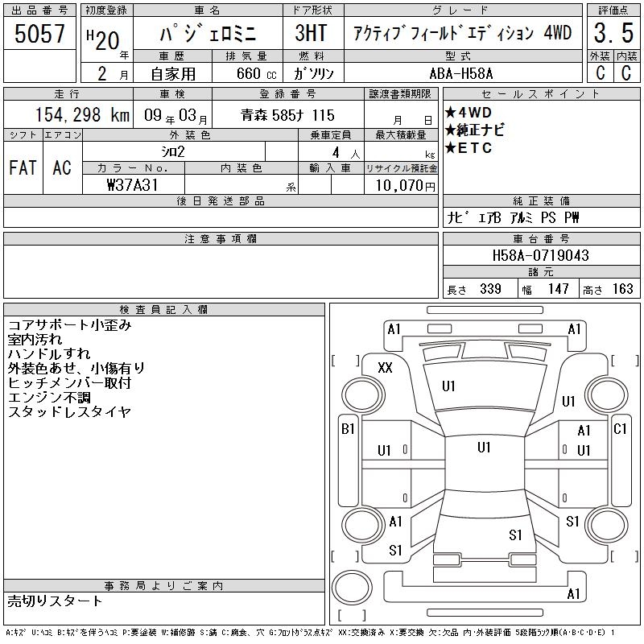
Task: Click the ★ETC sales point
Action: (468, 148)
